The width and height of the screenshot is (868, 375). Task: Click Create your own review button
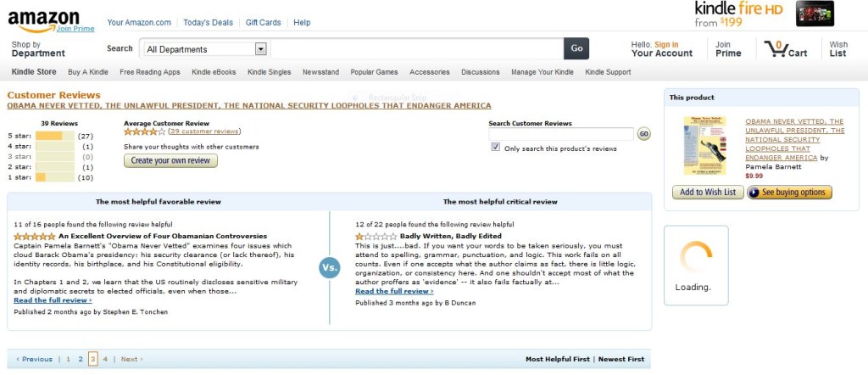point(170,160)
